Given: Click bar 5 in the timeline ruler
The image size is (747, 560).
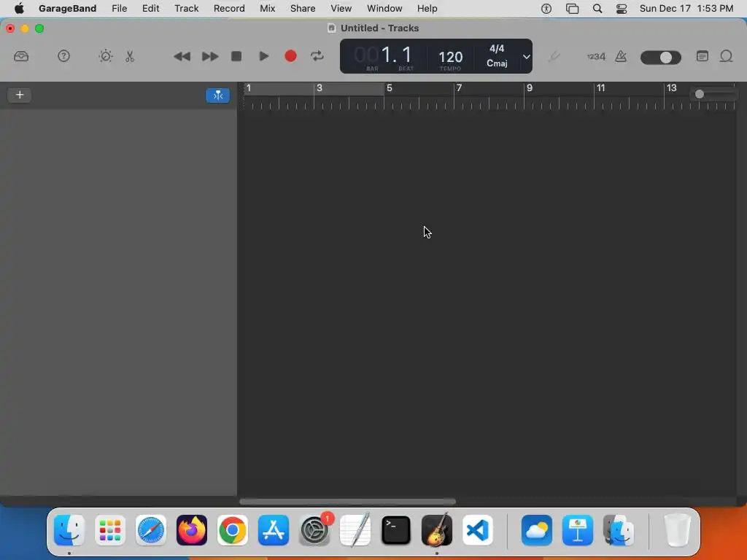Looking at the screenshot, I should tap(390, 88).
